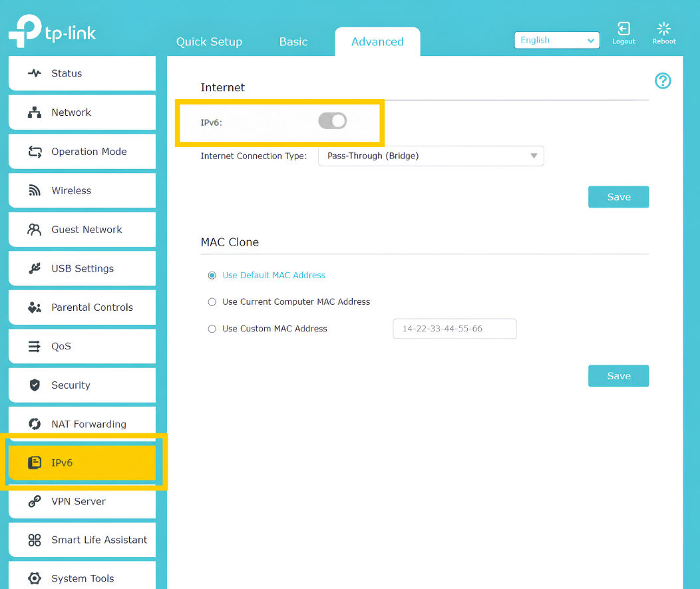Open Network menu item
The width and height of the screenshot is (700, 589).
(82, 112)
